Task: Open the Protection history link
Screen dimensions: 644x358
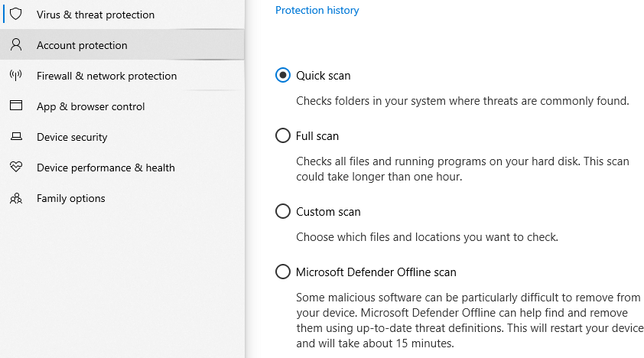Action: tap(317, 10)
